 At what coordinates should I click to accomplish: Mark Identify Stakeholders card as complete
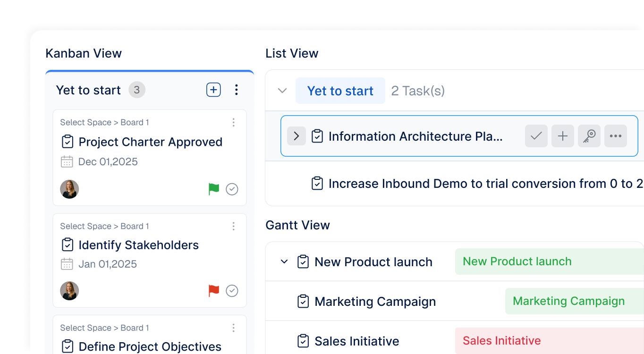pyautogui.click(x=232, y=291)
